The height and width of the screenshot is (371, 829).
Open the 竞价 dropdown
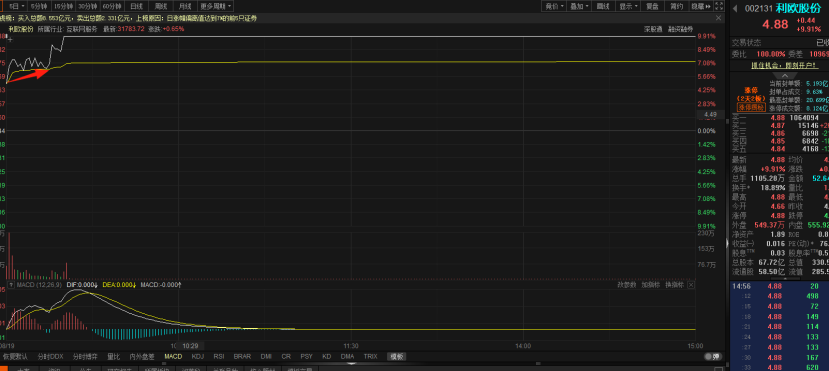click(x=554, y=6)
